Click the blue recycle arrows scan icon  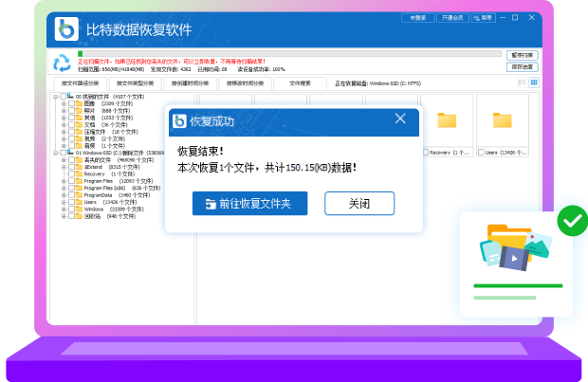click(x=62, y=63)
